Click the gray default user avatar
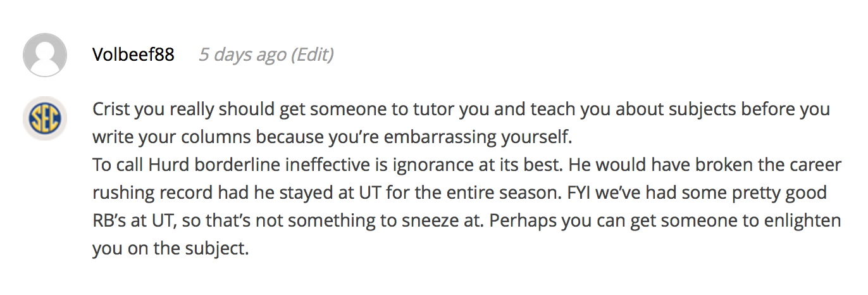Image resolution: width=868 pixels, height=295 pixels. [x=45, y=55]
